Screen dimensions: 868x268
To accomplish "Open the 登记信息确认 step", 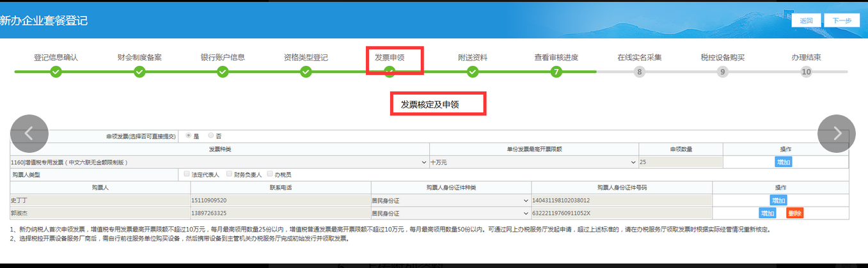I will click(56, 57).
